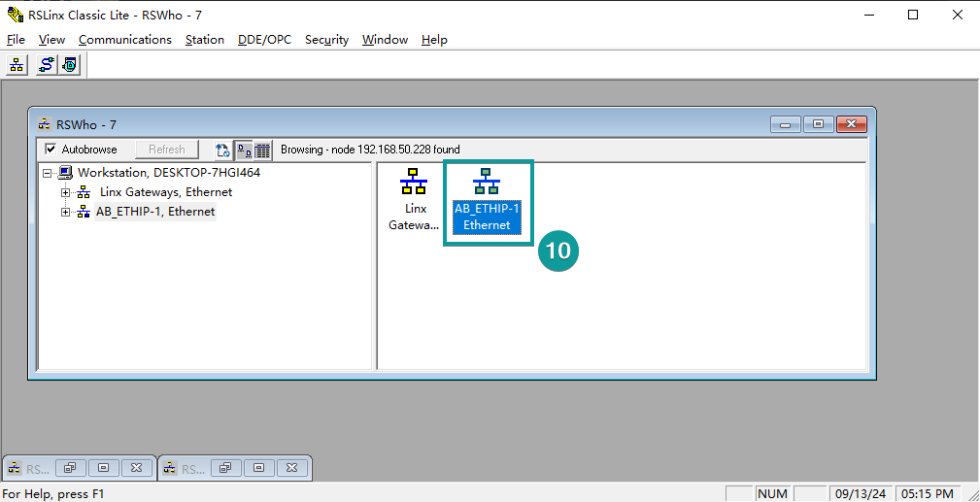Select the Linx Gateways icon in right pane
This screenshot has height=502, width=980.
(415, 199)
